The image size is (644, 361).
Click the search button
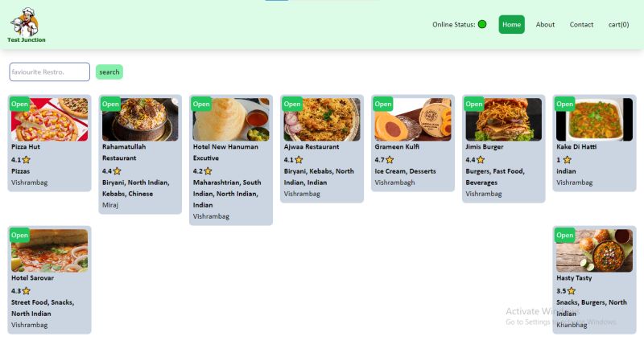[x=109, y=72]
